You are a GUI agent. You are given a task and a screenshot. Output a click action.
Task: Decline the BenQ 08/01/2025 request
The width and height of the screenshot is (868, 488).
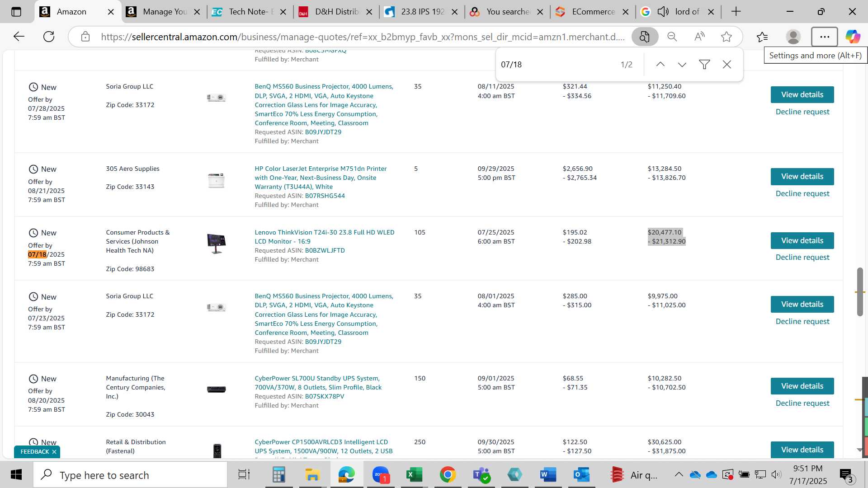click(802, 321)
